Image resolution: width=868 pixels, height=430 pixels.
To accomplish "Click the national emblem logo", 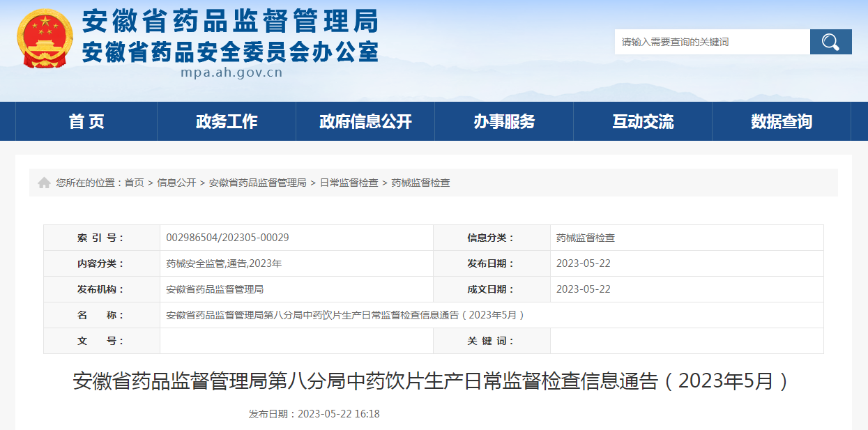I will pos(45,38).
